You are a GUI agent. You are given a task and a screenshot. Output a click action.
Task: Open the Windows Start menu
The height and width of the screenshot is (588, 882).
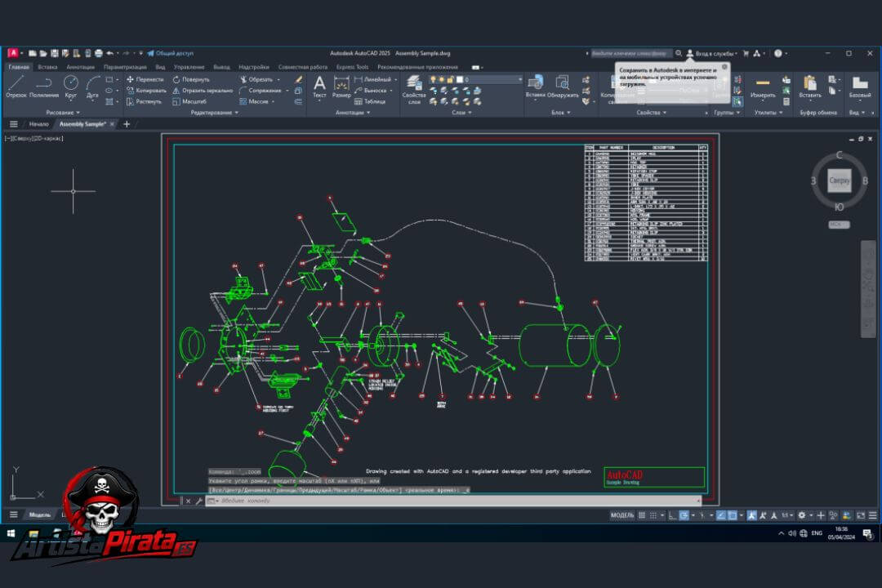(11, 532)
